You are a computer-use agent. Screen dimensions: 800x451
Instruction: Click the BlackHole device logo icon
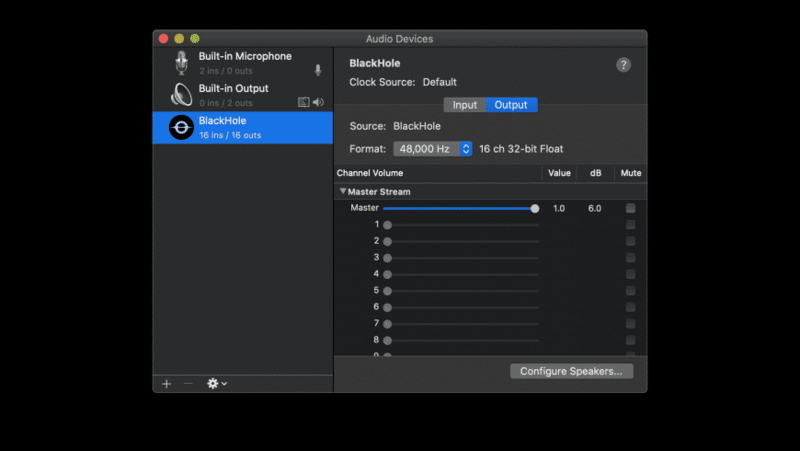pyautogui.click(x=181, y=128)
